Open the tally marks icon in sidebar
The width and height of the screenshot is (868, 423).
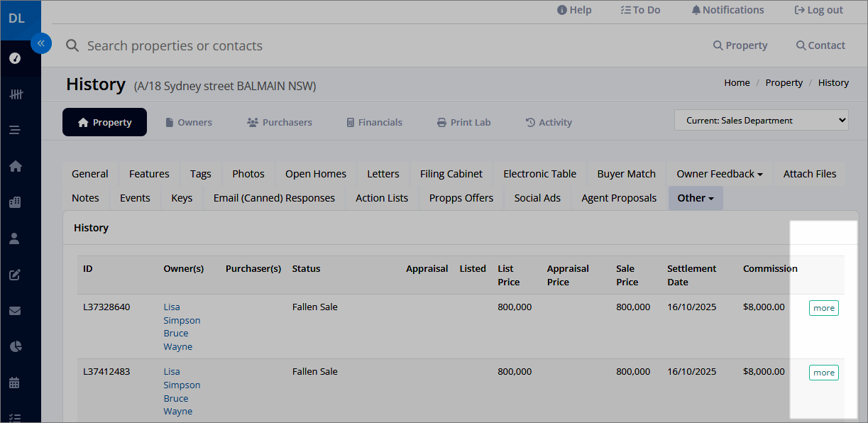[x=15, y=94]
